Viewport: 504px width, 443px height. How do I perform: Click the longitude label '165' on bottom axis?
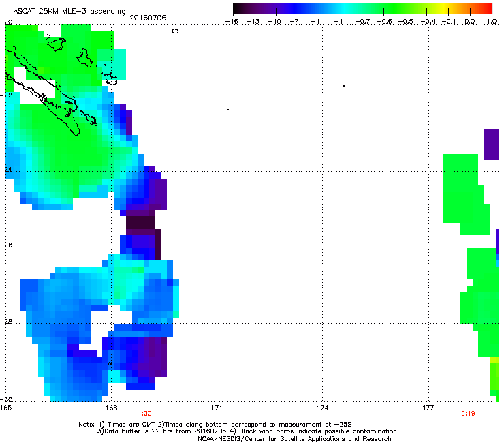pos(5,408)
